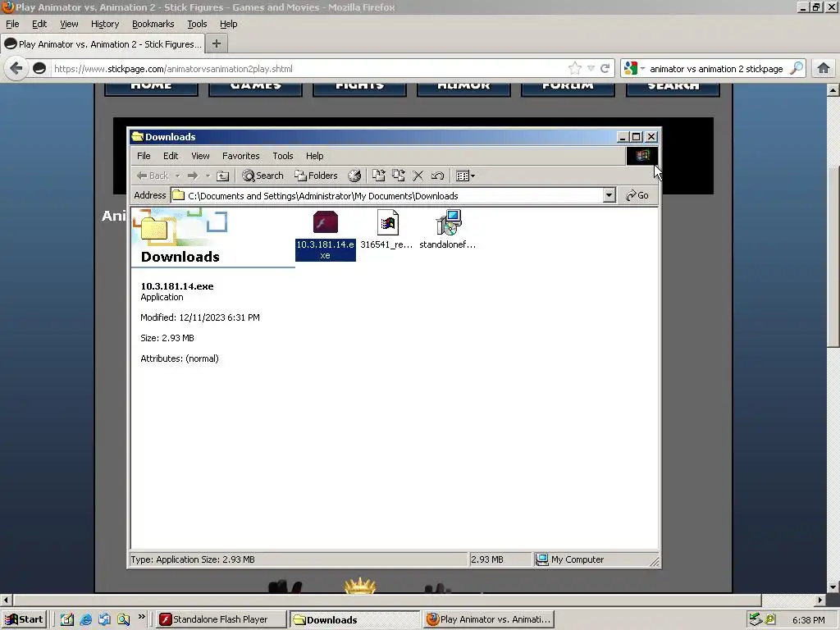This screenshot has width=840, height=630.
Task: Open the Tools menu in Downloads window
Action: tap(282, 156)
